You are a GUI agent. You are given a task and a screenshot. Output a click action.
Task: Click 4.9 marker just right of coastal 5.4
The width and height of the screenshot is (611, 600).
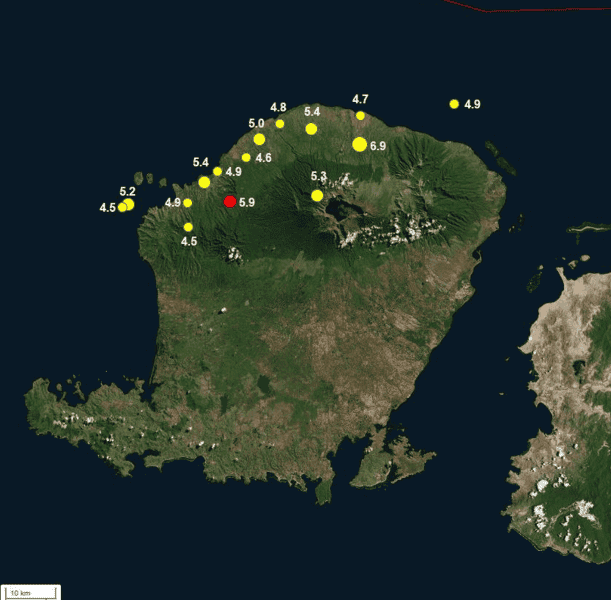[217, 171]
